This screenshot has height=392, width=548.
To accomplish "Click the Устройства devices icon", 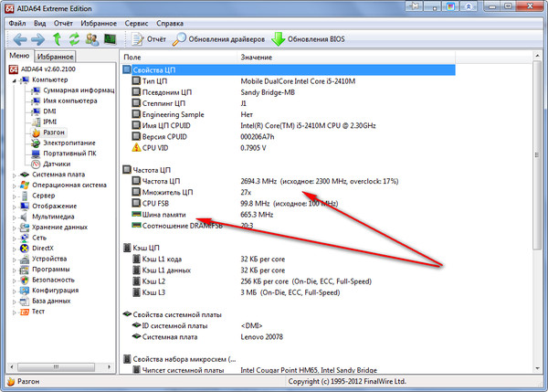I will 25,260.
